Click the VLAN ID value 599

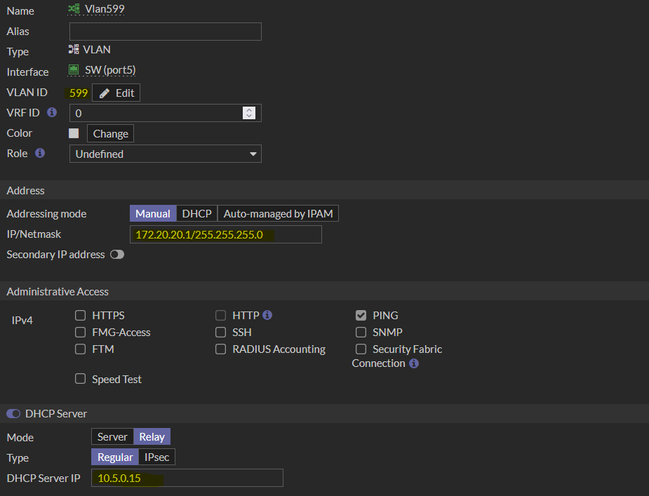[x=78, y=93]
